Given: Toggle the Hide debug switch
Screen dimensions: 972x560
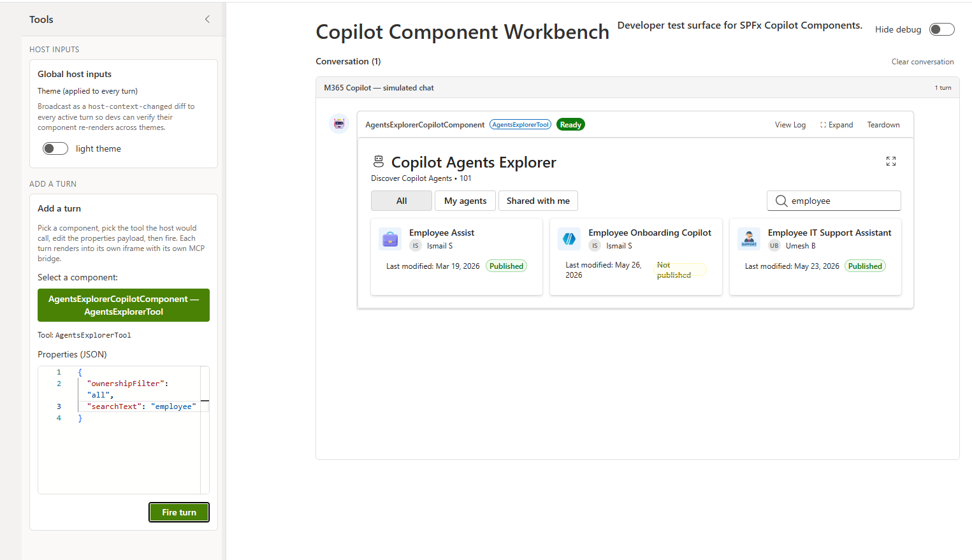Looking at the screenshot, I should click(941, 29).
